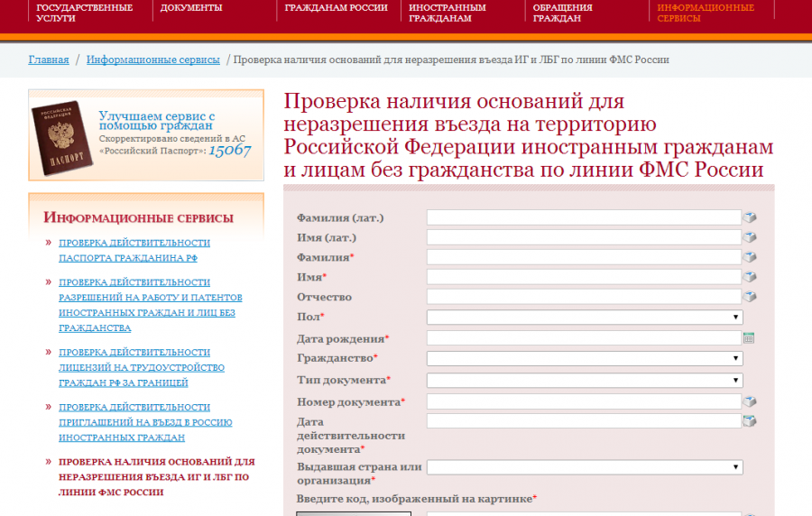Click Улучшаем сервис с помощью граждан banner

146,135
